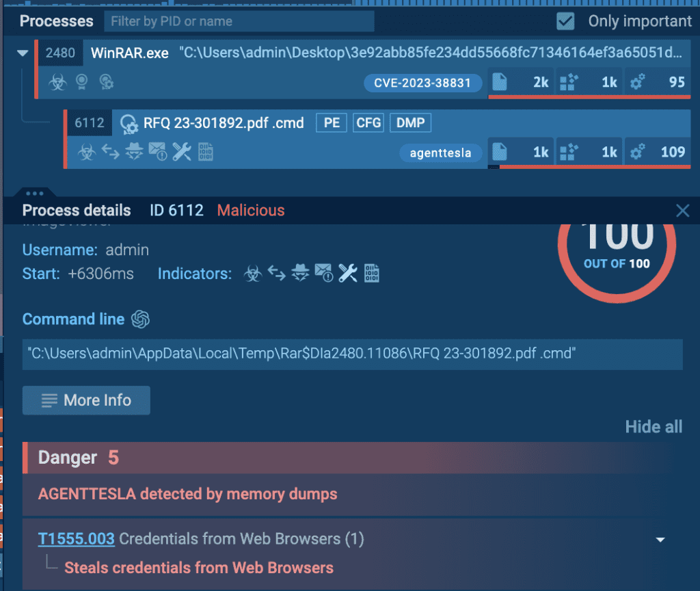Click the spy hat icon in the Indicators row
Image resolution: width=700 pixels, height=591 pixels.
300,274
